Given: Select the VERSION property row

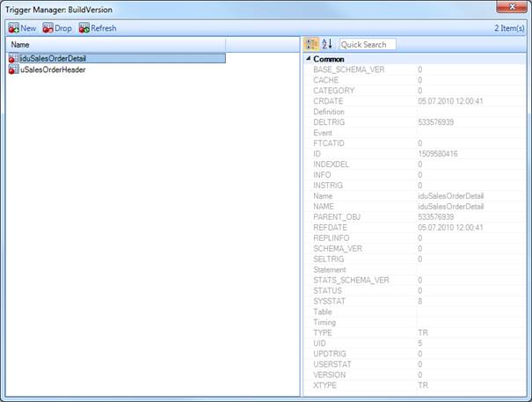Looking at the screenshot, I should (414, 375).
